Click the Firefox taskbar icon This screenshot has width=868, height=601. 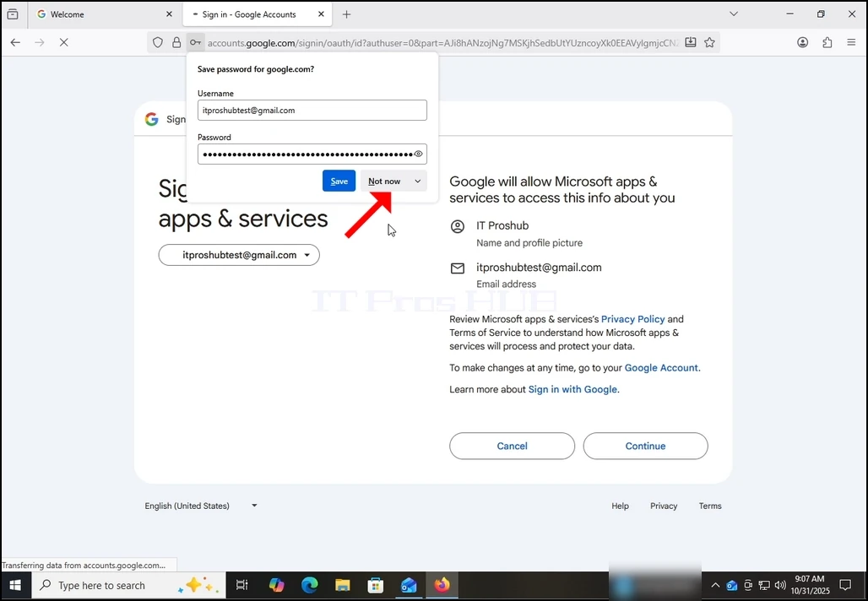[x=442, y=586]
